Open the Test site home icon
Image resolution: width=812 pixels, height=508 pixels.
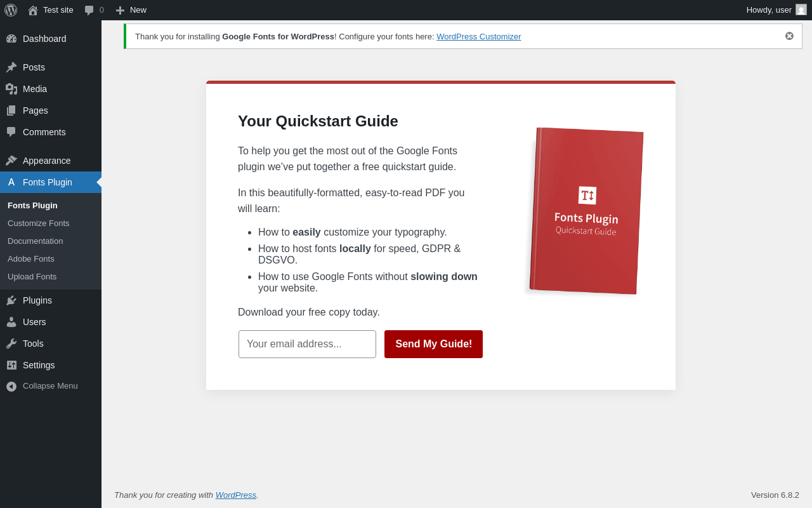[33, 10]
